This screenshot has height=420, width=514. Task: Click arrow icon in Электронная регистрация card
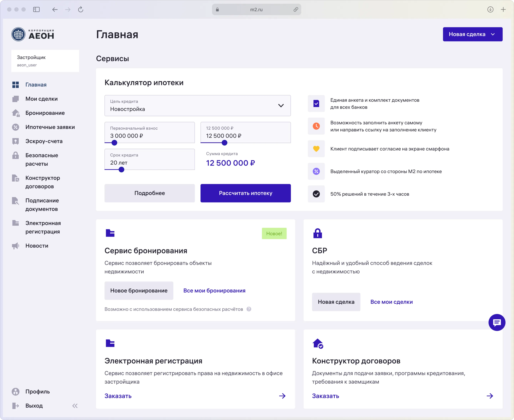click(x=282, y=396)
